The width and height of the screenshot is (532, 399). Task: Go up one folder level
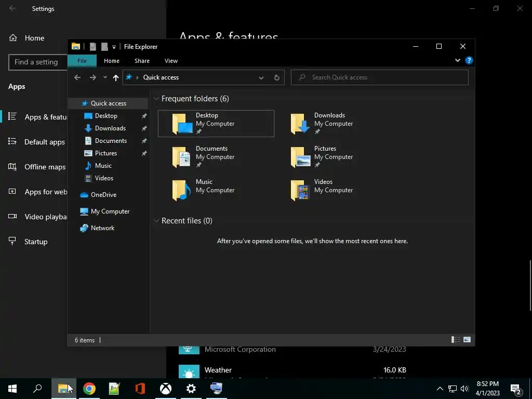(x=116, y=78)
